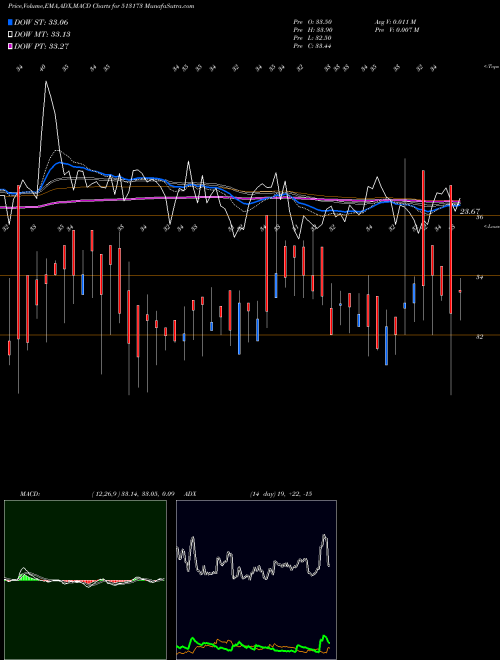500x660 pixels.
Task: Click the blue DOW ST legend swatch
Action: click(x=11, y=22)
